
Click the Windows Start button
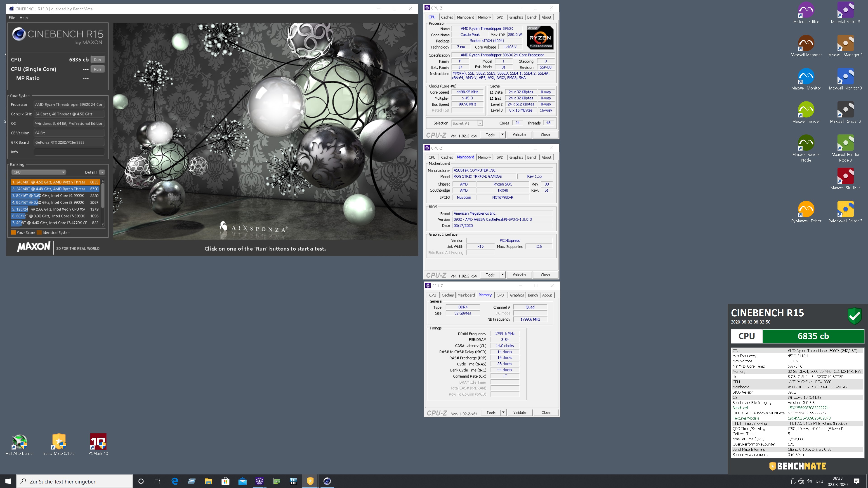(x=8, y=481)
